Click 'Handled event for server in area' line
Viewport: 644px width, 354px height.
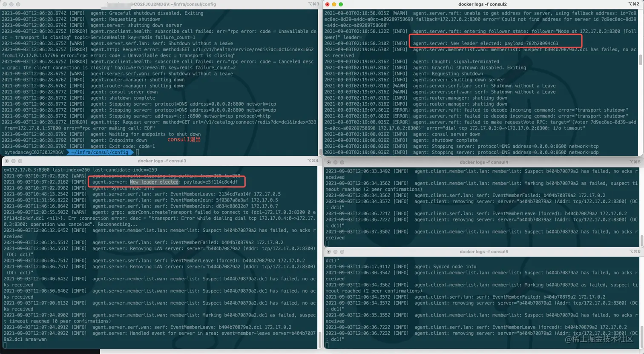(x=160, y=337)
